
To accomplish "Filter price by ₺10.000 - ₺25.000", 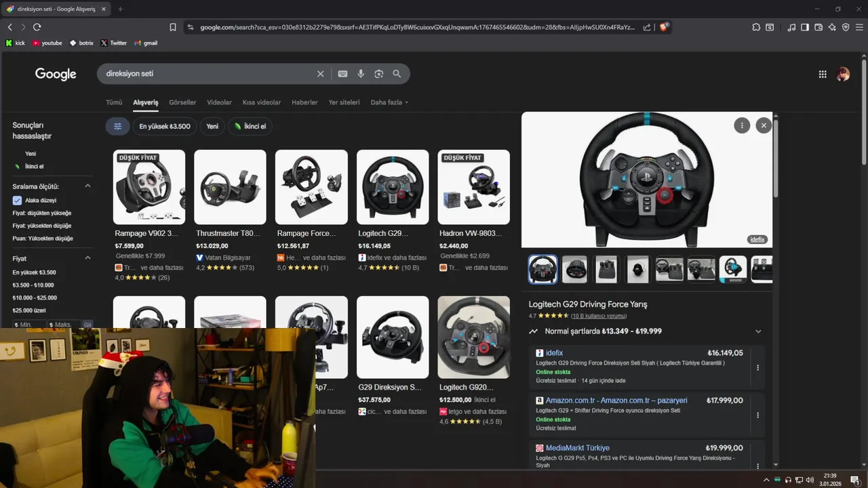I will click(x=35, y=298).
